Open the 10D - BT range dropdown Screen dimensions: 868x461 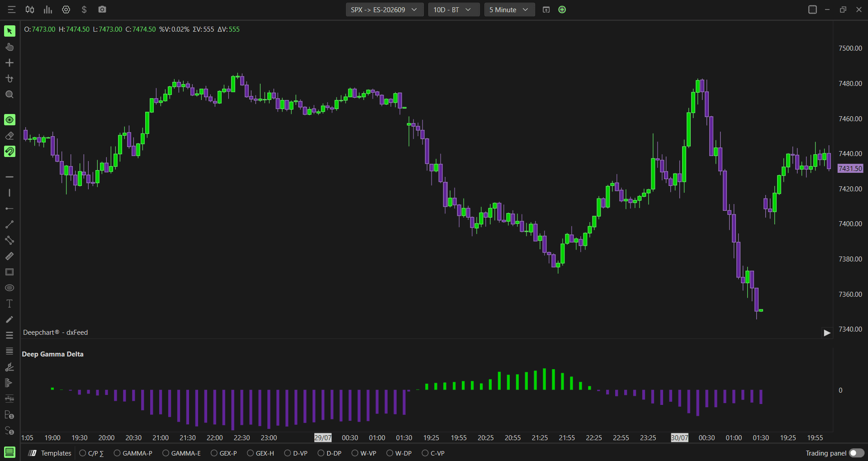[x=454, y=10]
